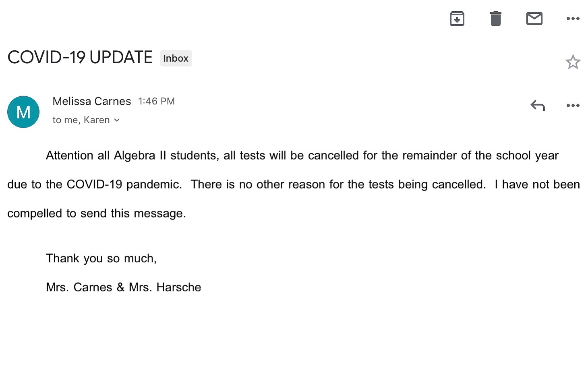Click the signature Mrs. Carnes & Mrs. Harsche
Screen dimensions: 588x392
(x=123, y=287)
